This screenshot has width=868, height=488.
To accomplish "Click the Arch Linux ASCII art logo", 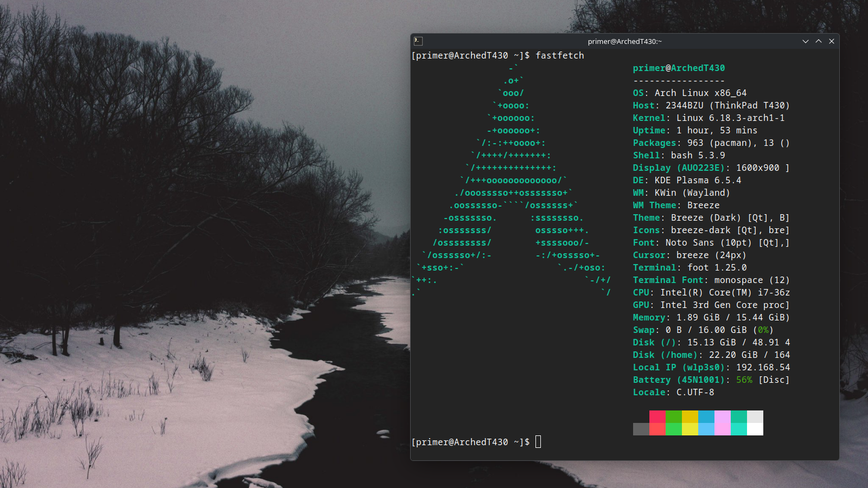I will pyautogui.click(x=511, y=180).
